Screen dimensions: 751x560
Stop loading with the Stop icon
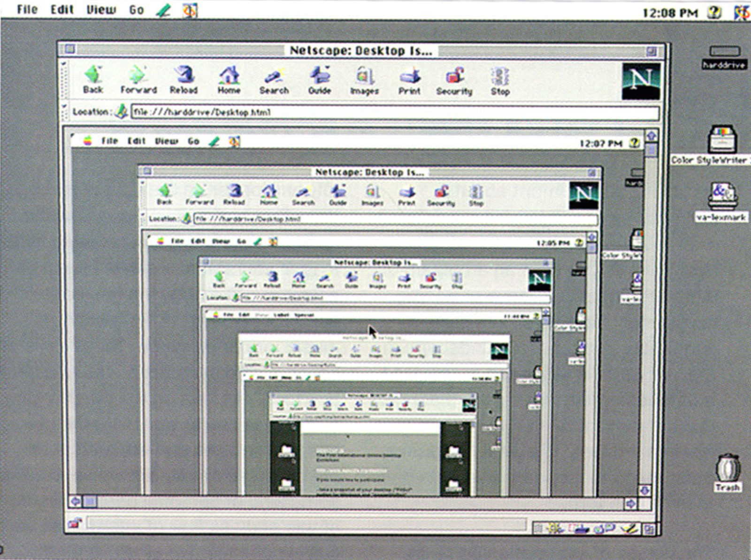point(500,82)
